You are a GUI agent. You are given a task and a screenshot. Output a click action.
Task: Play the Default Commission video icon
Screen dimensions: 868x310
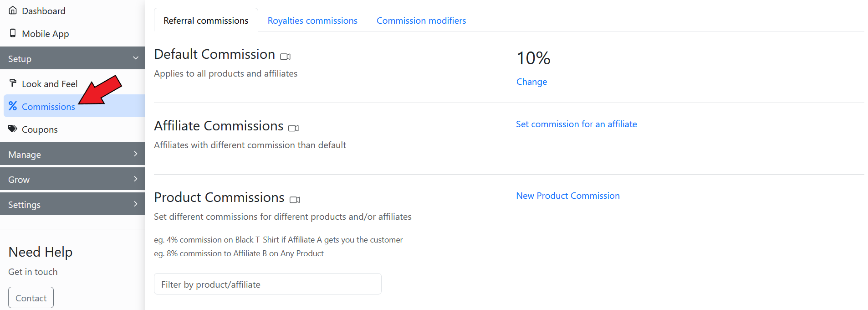[285, 57]
